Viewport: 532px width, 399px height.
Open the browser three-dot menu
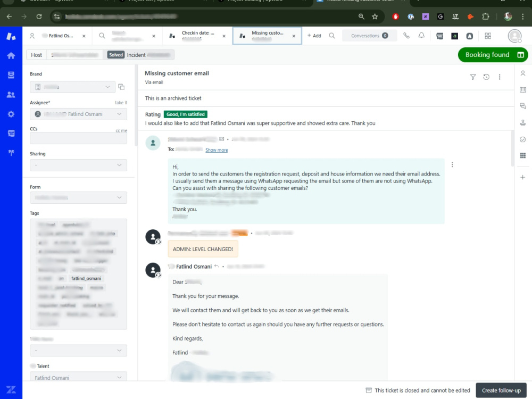pyautogui.click(x=523, y=16)
